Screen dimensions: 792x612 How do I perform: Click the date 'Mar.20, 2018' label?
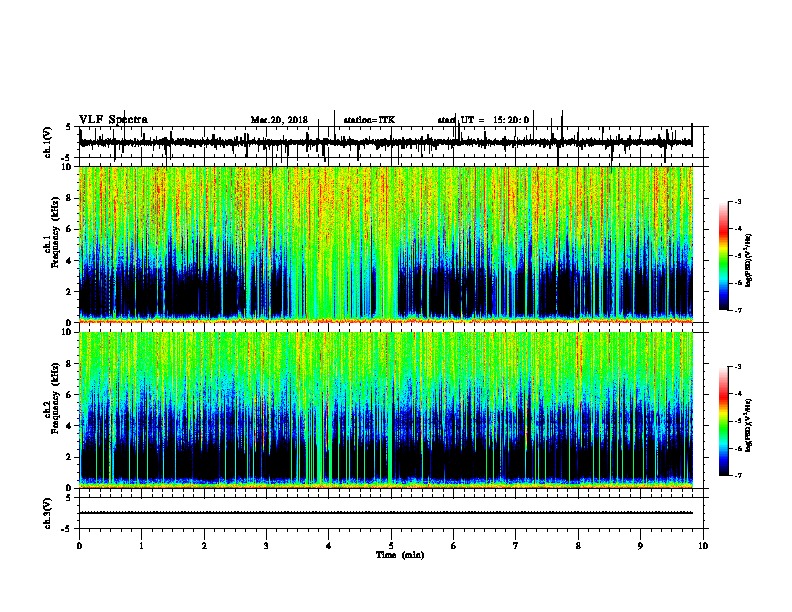tap(279, 120)
